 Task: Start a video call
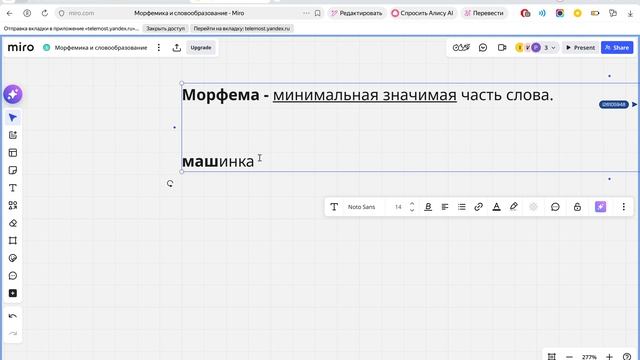(502, 48)
